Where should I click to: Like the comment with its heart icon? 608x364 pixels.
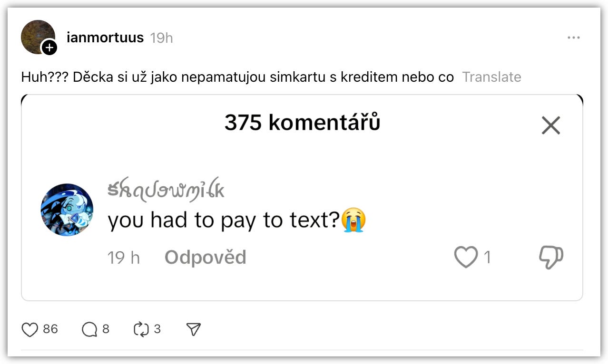[466, 258]
